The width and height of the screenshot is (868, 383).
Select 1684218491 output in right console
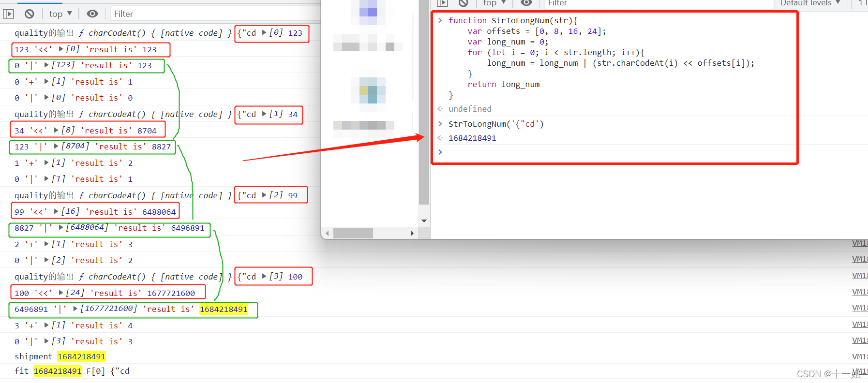click(472, 138)
